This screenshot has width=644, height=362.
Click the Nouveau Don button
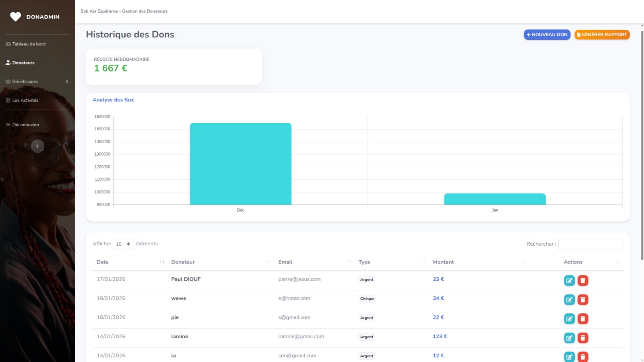pos(547,35)
